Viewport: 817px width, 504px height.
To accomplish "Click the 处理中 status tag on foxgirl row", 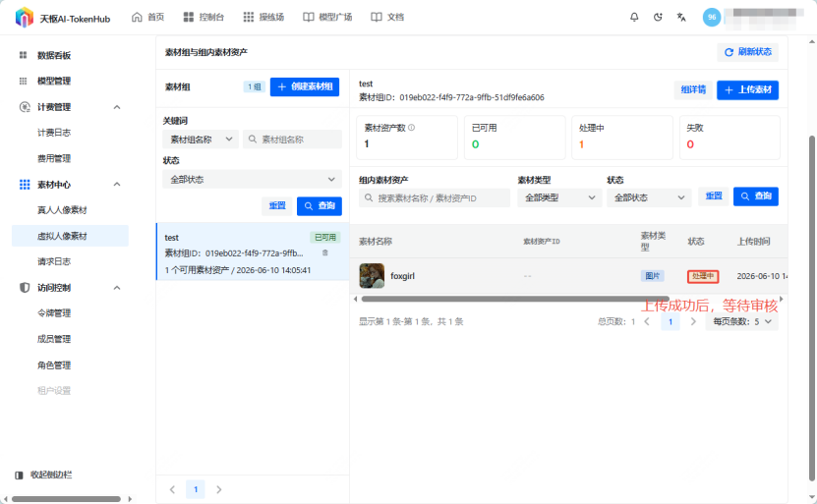I will (x=703, y=276).
